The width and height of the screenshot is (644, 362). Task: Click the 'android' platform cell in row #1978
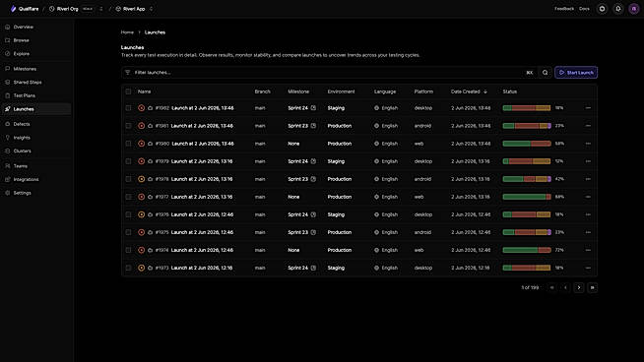422,179
